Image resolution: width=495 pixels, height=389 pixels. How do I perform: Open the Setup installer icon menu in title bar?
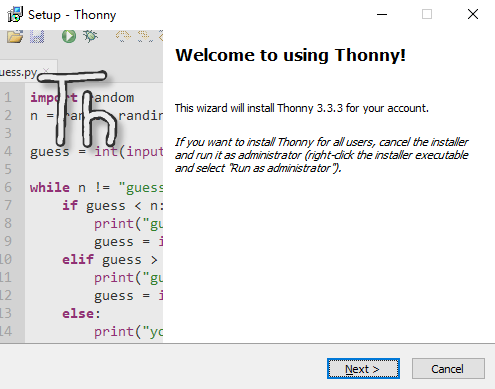[x=15, y=14]
